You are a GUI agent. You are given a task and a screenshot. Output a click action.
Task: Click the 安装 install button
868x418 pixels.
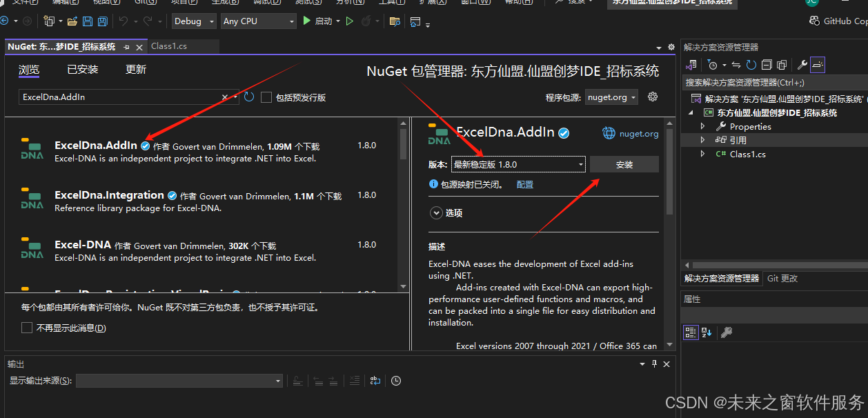click(x=624, y=164)
